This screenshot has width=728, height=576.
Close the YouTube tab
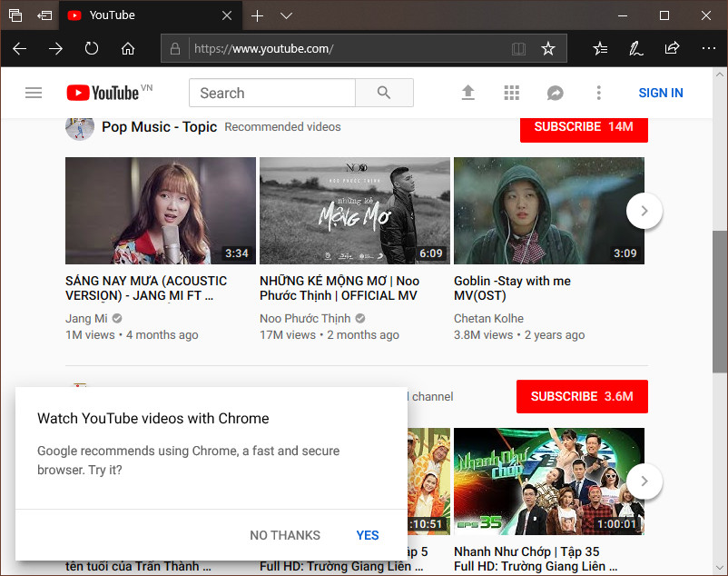click(x=227, y=15)
